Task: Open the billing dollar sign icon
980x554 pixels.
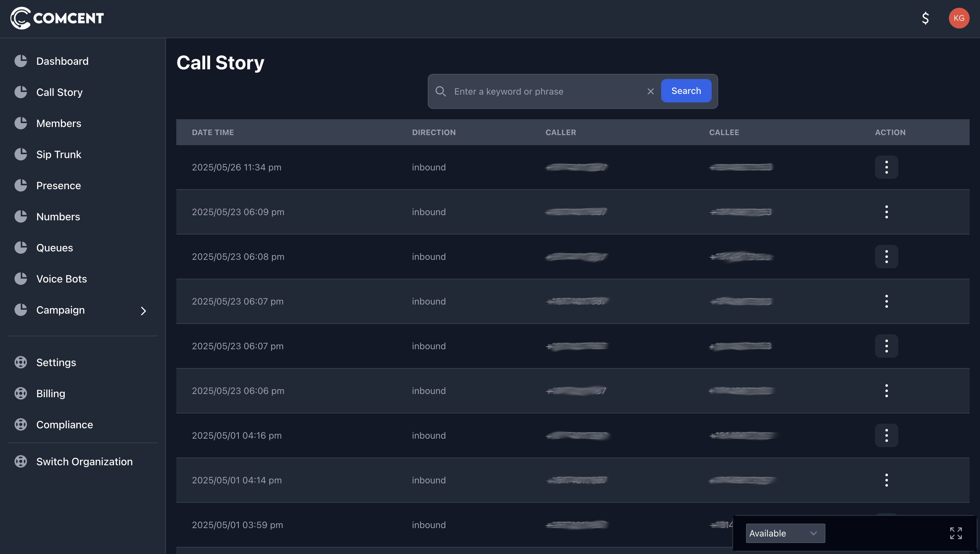Action: (925, 18)
